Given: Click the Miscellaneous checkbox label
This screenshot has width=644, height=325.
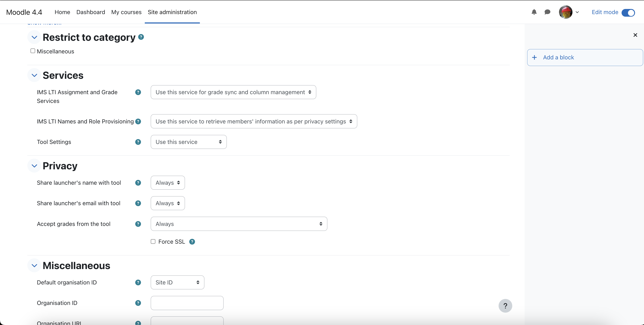Looking at the screenshot, I should click(56, 51).
